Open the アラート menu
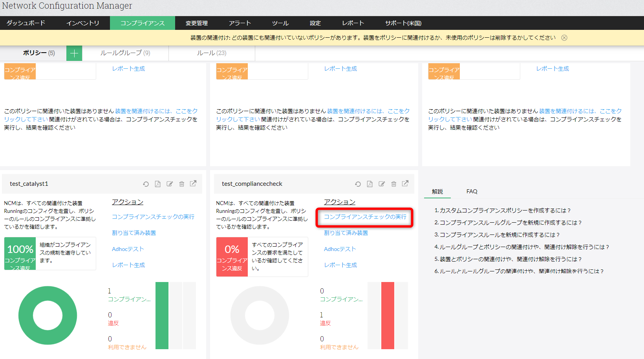Viewport: 644px width, 359px height. click(x=240, y=23)
